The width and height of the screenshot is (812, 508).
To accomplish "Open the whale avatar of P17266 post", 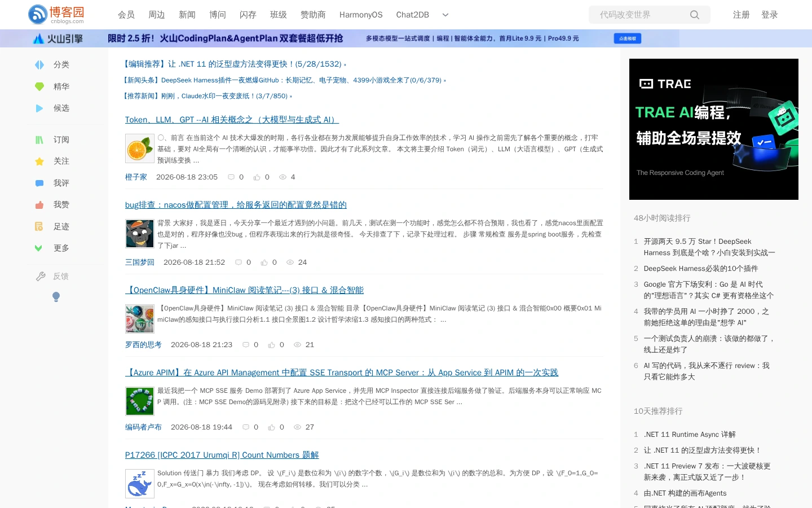I will pyautogui.click(x=140, y=484).
